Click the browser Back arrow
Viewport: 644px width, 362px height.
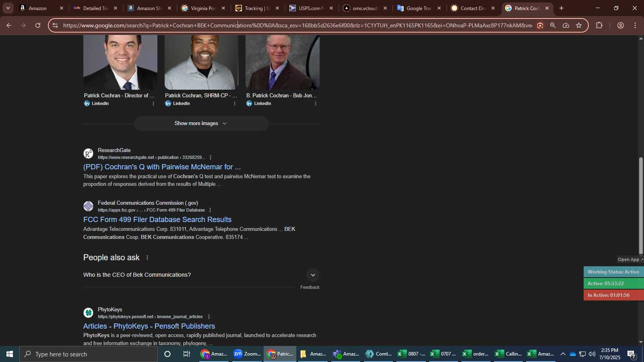pyautogui.click(x=9, y=25)
